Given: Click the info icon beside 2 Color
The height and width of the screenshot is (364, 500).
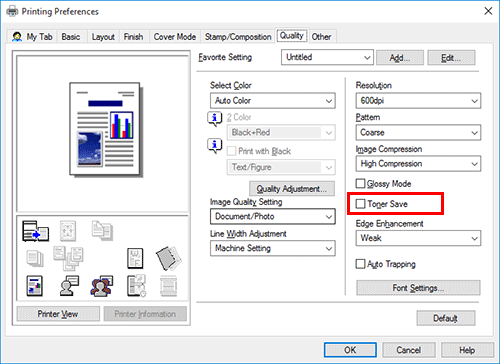Looking at the screenshot, I should (215, 119).
